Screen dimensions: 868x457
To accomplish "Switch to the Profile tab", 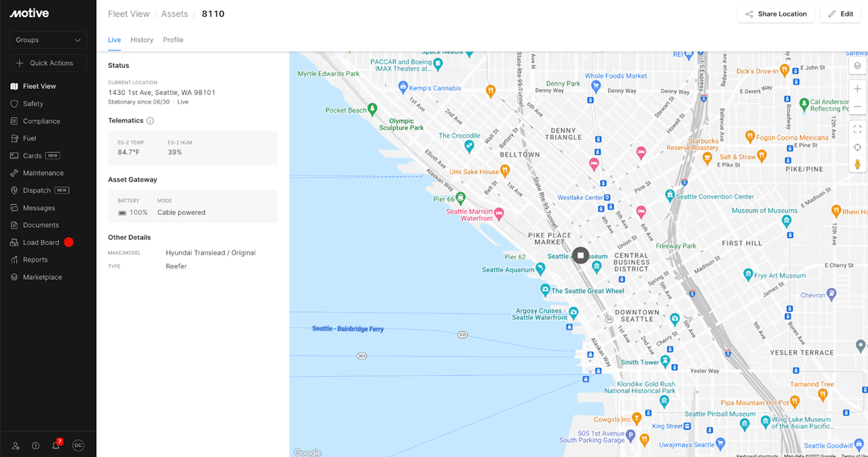I will (x=173, y=40).
